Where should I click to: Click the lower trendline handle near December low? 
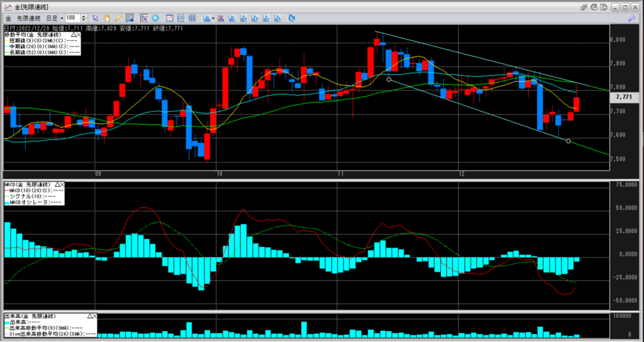coord(569,141)
